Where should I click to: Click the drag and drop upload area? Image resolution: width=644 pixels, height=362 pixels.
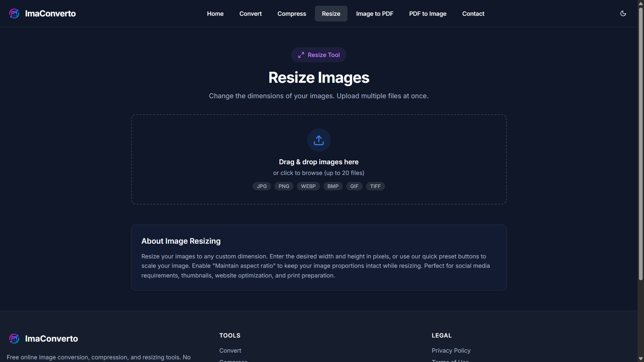(x=318, y=160)
